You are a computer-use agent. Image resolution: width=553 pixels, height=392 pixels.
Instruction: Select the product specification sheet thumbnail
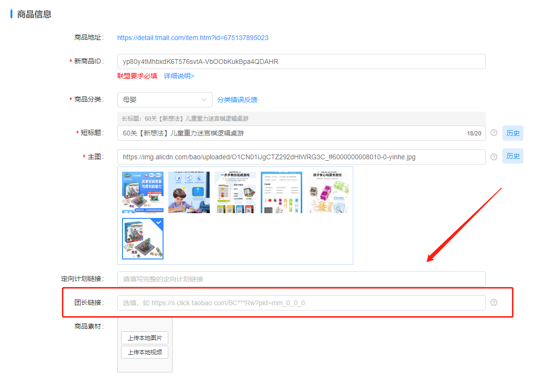click(281, 192)
